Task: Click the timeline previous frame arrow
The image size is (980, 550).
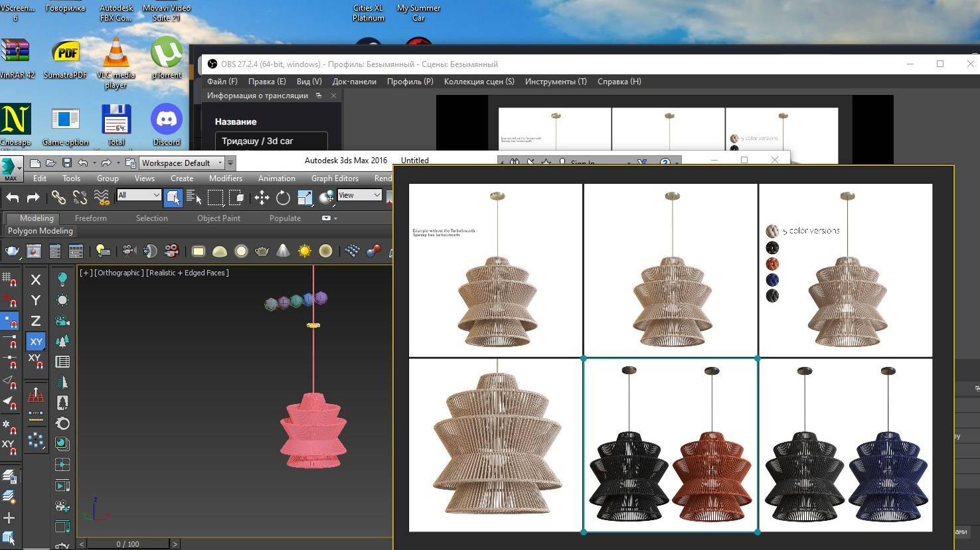Action: [82, 544]
